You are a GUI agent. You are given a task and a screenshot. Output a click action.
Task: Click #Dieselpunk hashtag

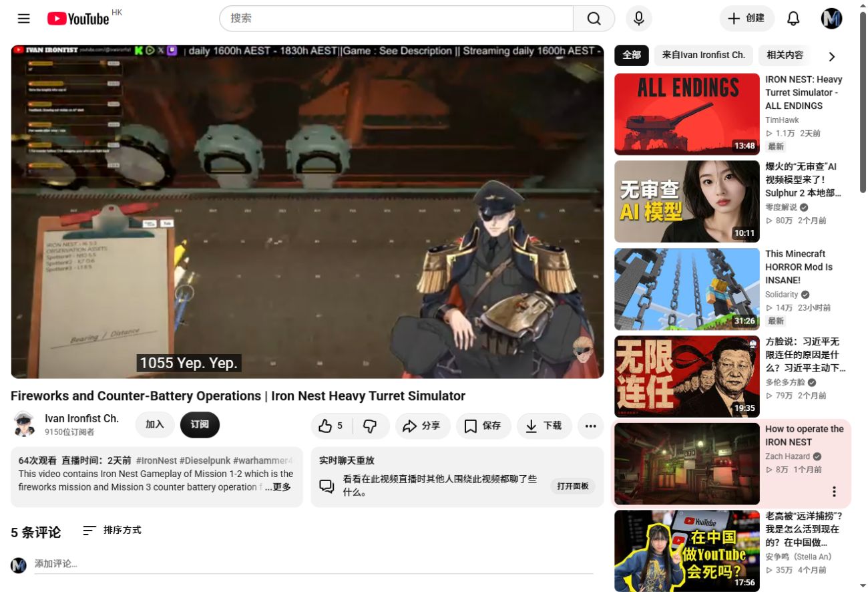pos(205,460)
